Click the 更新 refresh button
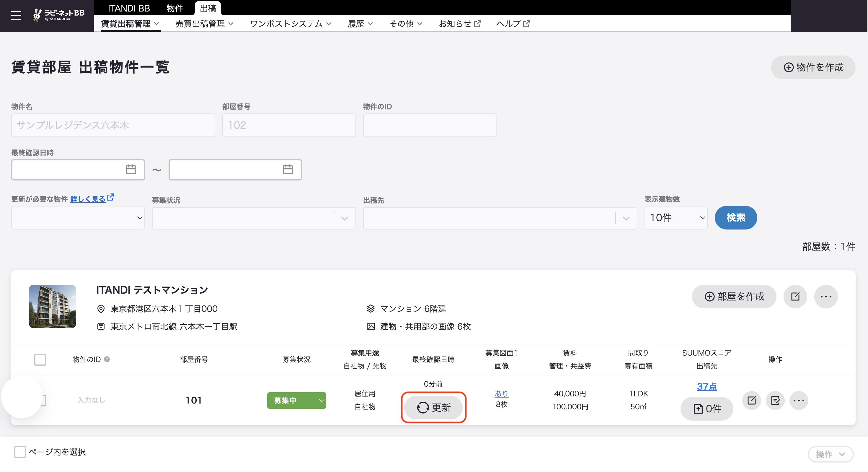The image size is (868, 472). [x=433, y=408]
